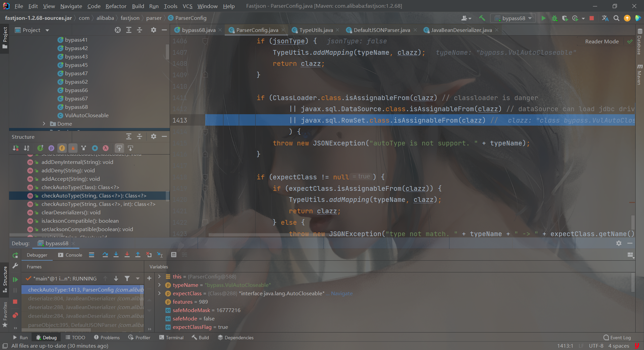Expand typeName variable node
Viewport: 644px width, 350px height.
point(159,285)
